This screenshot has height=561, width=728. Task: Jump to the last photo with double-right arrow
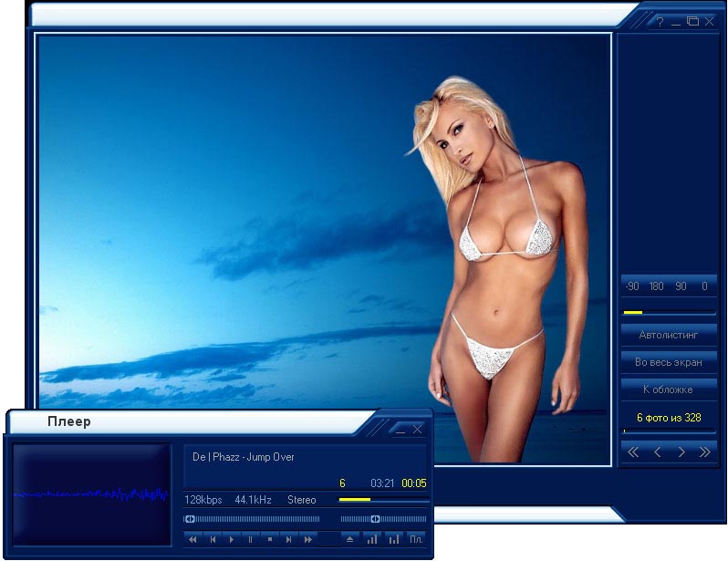click(705, 452)
